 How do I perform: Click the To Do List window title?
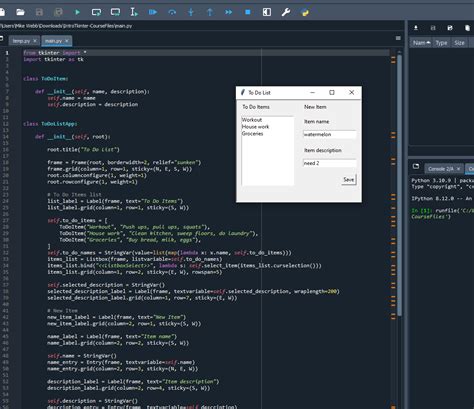259,93
